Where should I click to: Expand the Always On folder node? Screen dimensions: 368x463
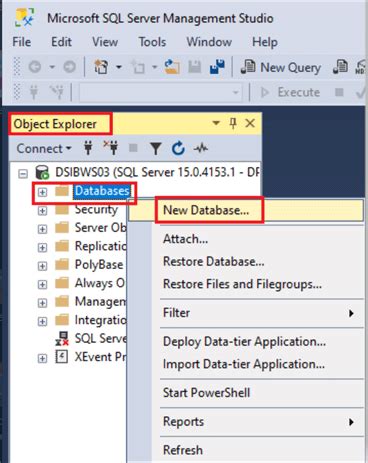click(42, 284)
